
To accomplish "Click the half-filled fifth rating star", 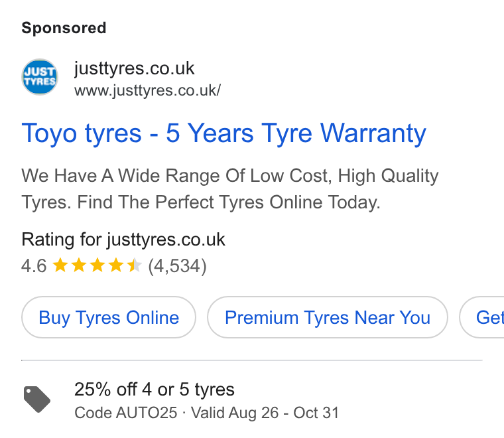I will [x=134, y=266].
